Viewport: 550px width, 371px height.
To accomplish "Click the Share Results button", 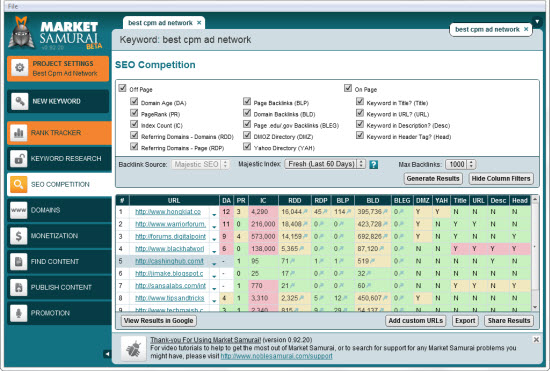I will [509, 321].
